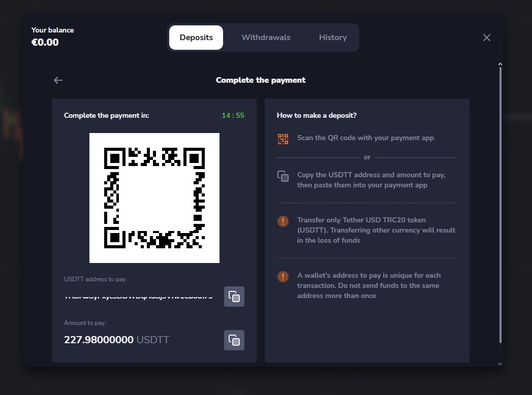Click the 227.98000000 USDTT amount
This screenshot has height=395, width=532.
[117, 340]
